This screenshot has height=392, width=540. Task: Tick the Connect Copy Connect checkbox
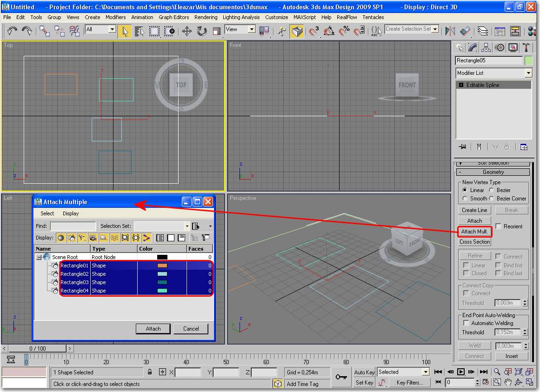coord(466,293)
